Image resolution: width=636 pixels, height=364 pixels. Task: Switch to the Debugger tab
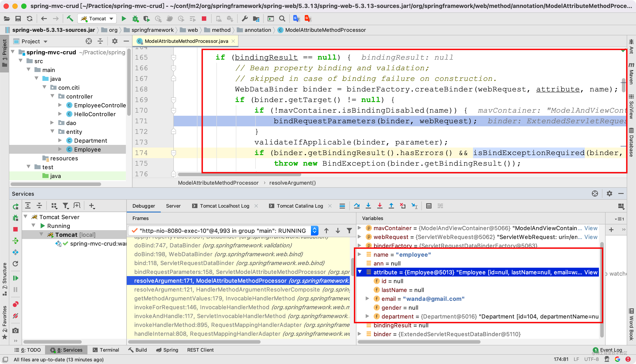144,206
